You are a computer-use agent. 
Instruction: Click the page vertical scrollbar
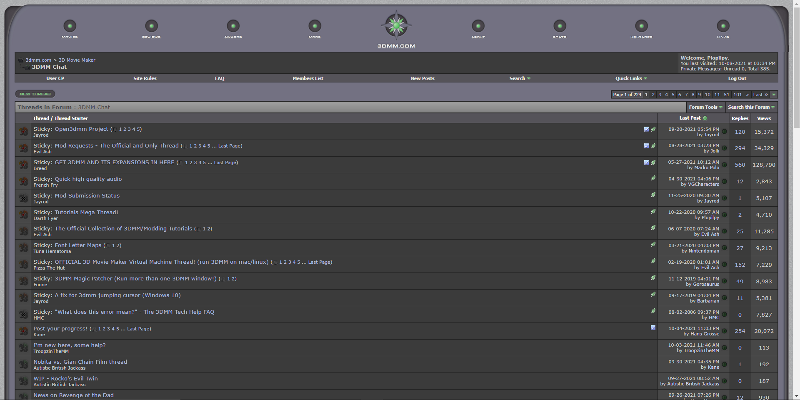pyautogui.click(x=795, y=200)
